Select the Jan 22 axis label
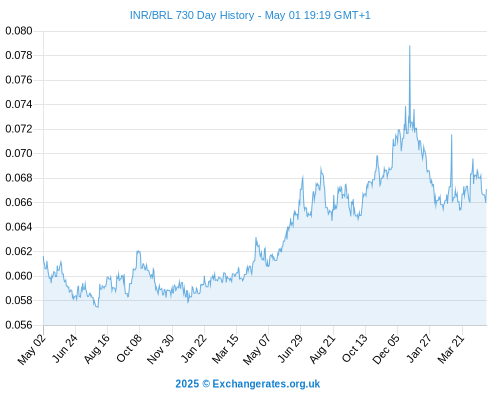495x400 pixels. click(x=194, y=349)
